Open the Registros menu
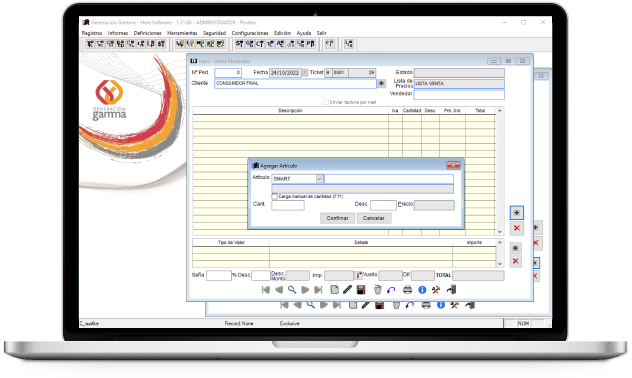This screenshot has height=378, width=632. tap(92, 33)
